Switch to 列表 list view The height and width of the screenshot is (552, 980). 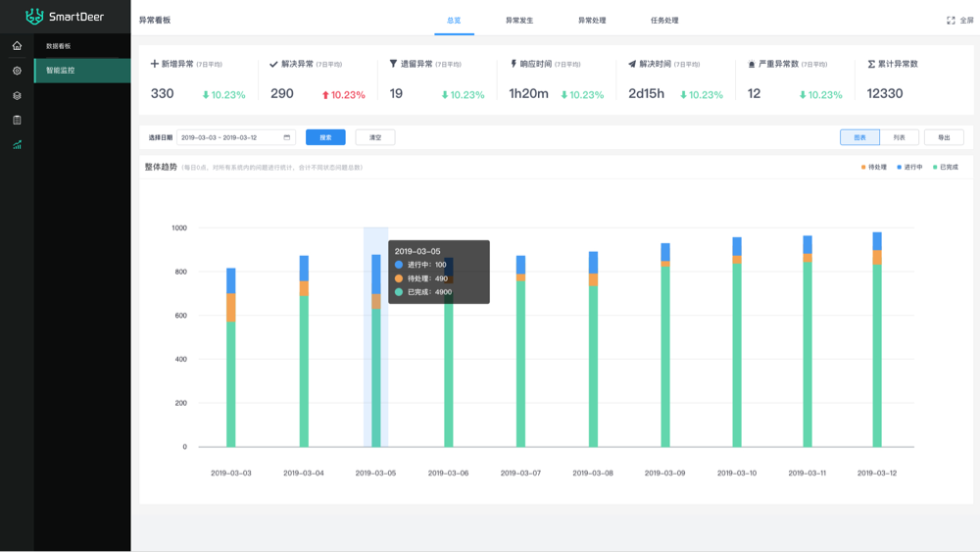(900, 137)
